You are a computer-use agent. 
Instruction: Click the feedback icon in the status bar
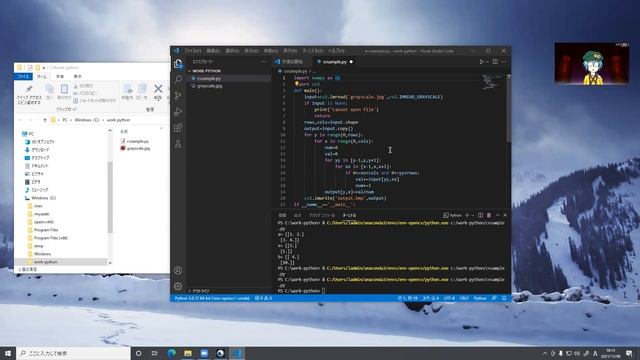pyautogui.click(x=494, y=298)
